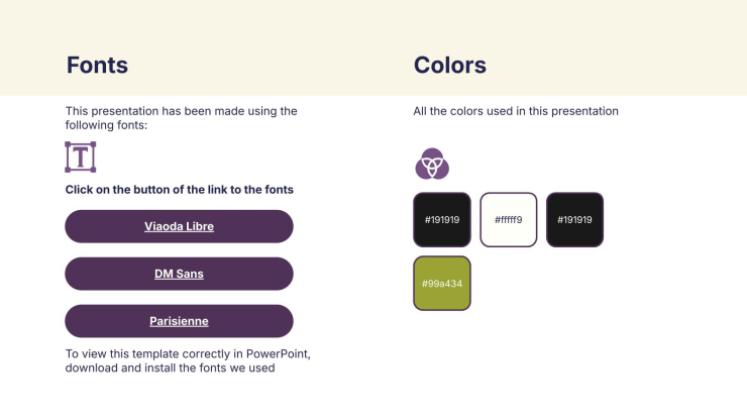The height and width of the screenshot is (420, 747).
Task: Select the #fffff9 cream color swatch
Action: (508, 219)
